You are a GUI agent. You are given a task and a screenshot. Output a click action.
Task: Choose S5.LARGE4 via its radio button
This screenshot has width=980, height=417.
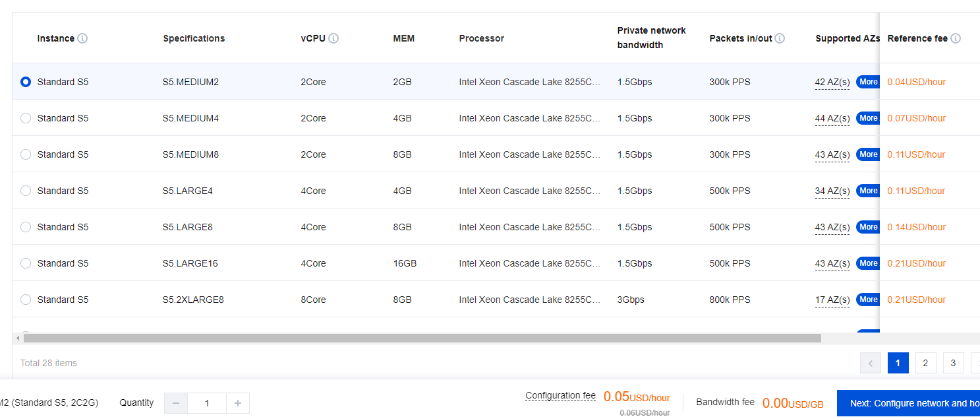pyautogui.click(x=25, y=191)
